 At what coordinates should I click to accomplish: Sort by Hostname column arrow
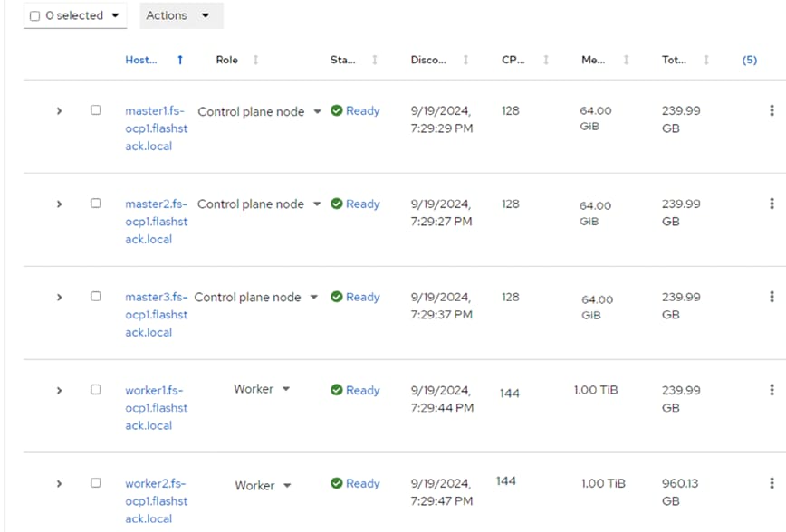(x=180, y=60)
